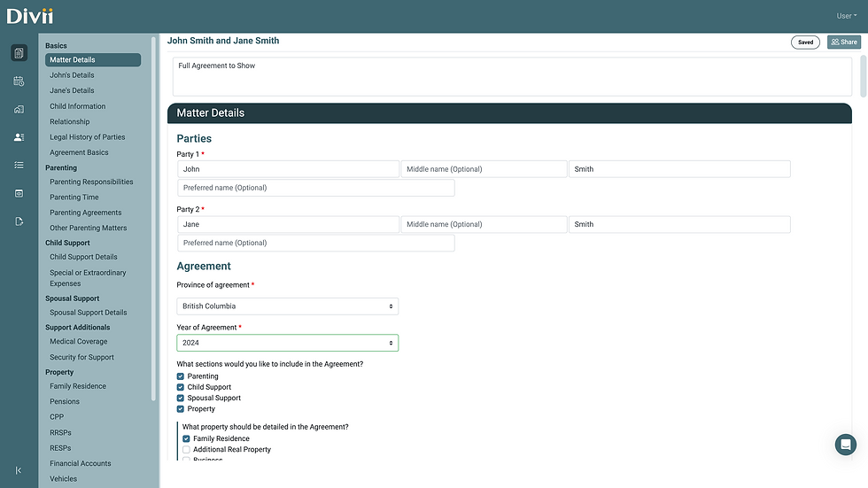Open Security for Support section
868x488 pixels.
point(81,358)
